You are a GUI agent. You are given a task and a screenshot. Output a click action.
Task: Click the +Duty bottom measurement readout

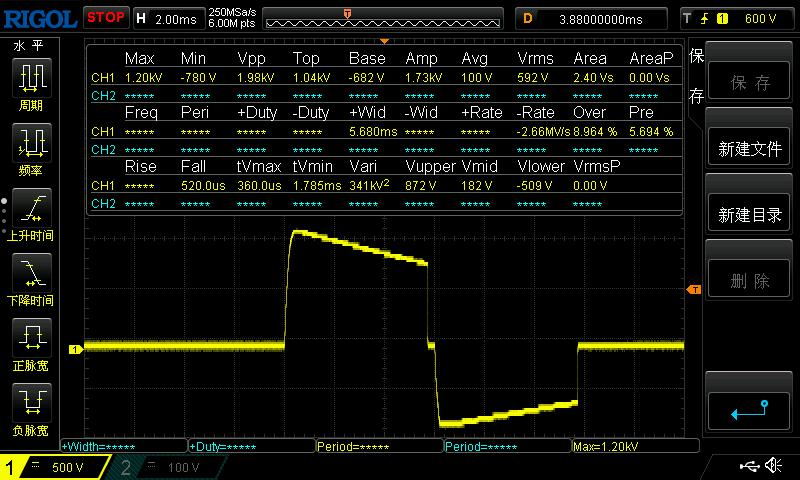click(x=252, y=447)
